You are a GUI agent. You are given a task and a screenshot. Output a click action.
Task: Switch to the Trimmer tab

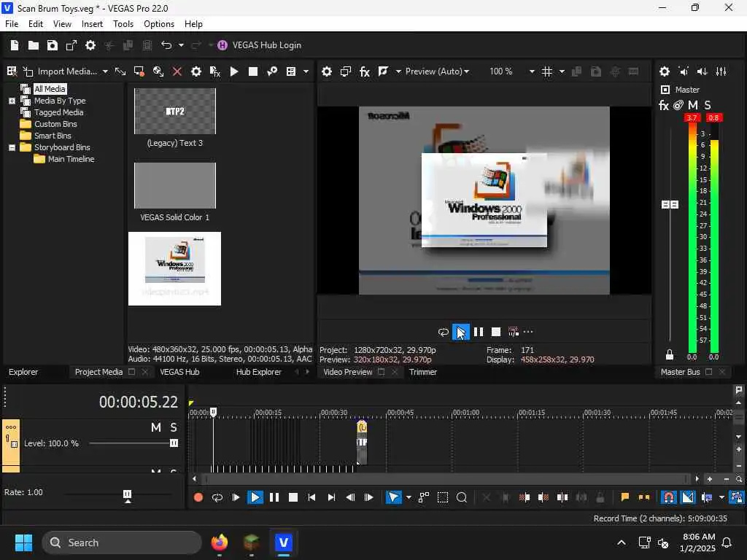tap(422, 372)
